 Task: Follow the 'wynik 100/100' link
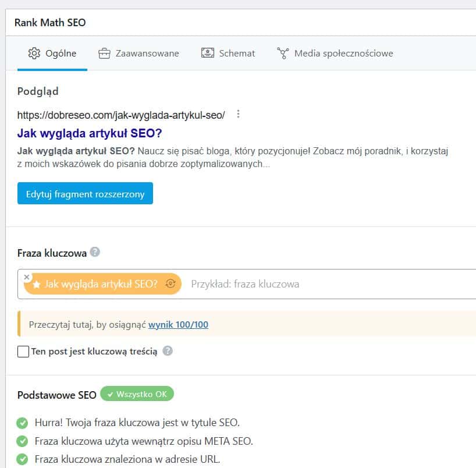click(178, 325)
